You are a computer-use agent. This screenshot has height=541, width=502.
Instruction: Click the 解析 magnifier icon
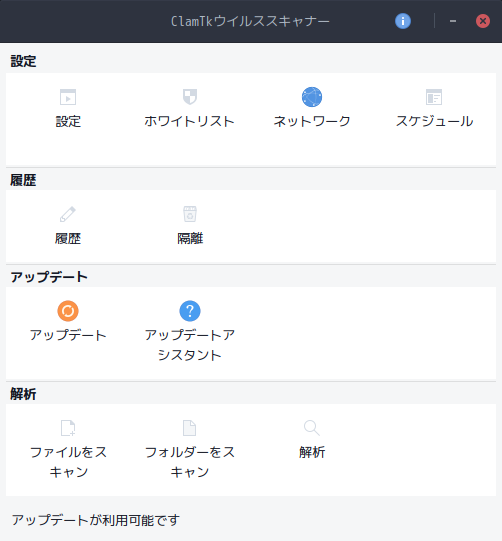point(312,428)
